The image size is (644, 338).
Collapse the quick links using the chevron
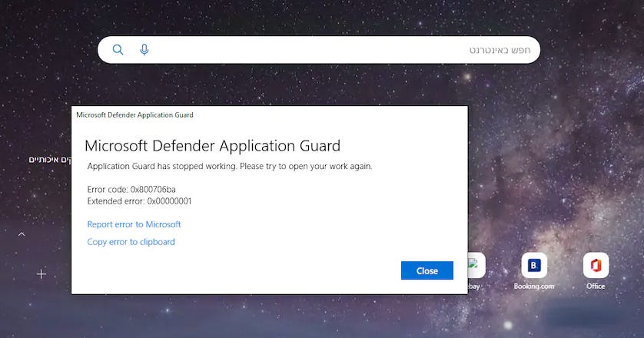click(22, 234)
